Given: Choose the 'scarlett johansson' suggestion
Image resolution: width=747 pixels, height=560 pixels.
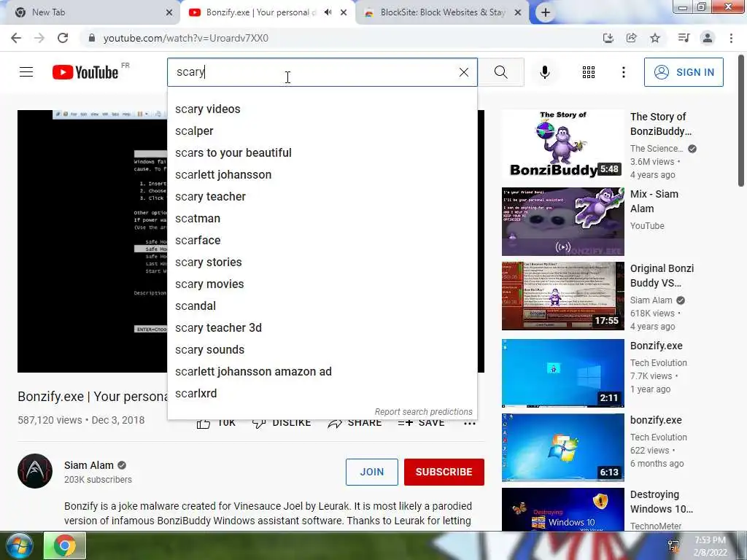Looking at the screenshot, I should 322,175.
